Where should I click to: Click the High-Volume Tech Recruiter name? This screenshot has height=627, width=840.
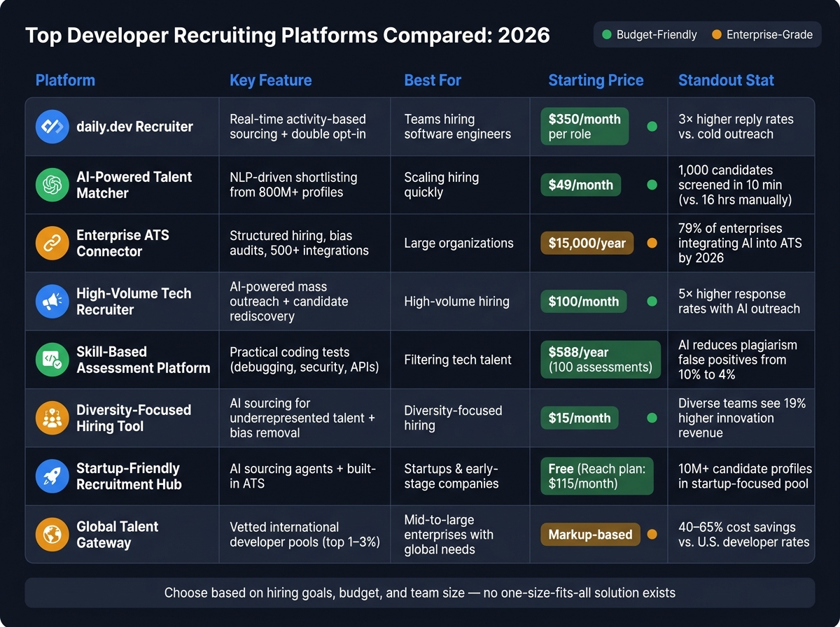pyautogui.click(x=134, y=302)
